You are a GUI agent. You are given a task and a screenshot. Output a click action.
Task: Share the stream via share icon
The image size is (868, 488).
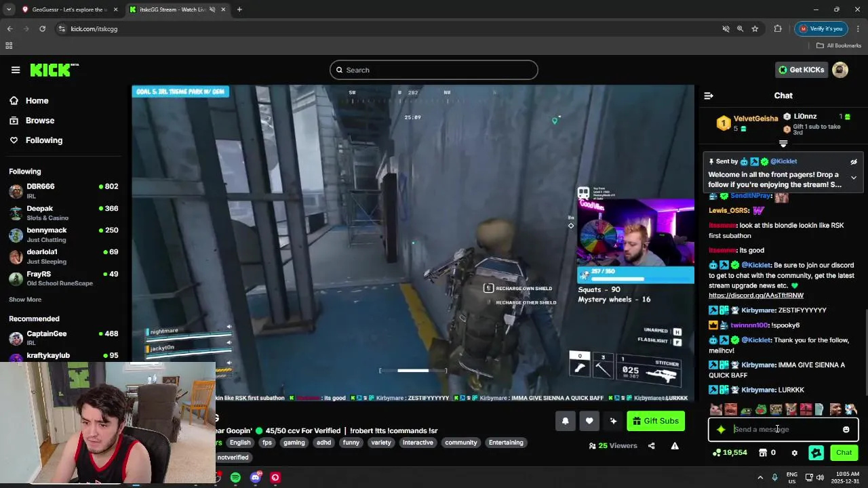pos(652,446)
